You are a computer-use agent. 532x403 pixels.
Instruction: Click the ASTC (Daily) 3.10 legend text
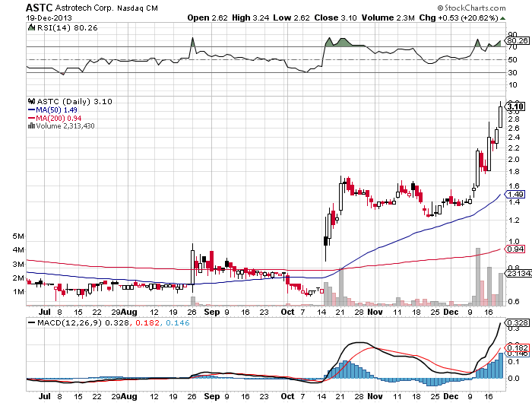tap(74, 102)
